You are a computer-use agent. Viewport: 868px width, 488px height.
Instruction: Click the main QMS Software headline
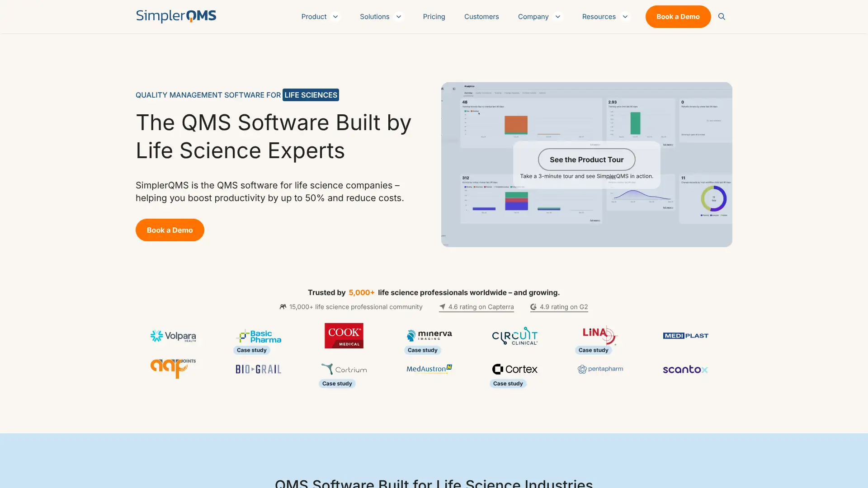(274, 136)
